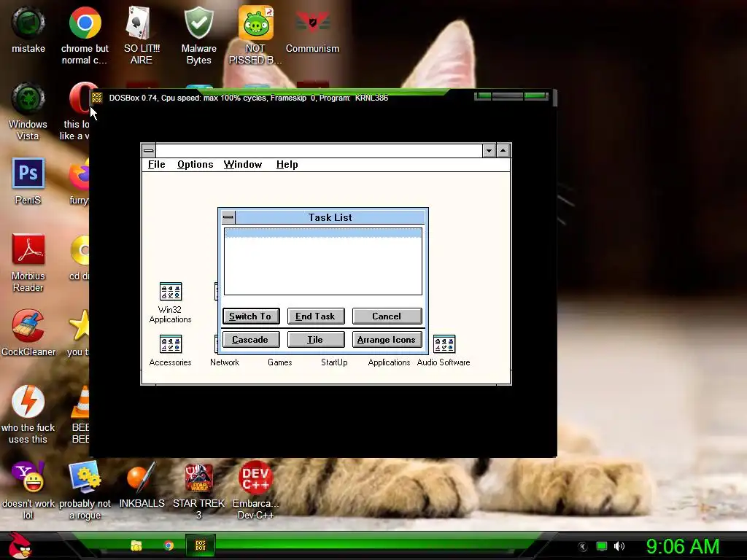Click Program Manager maximize up arrow
Image resolution: width=747 pixels, height=560 pixels.
point(503,151)
